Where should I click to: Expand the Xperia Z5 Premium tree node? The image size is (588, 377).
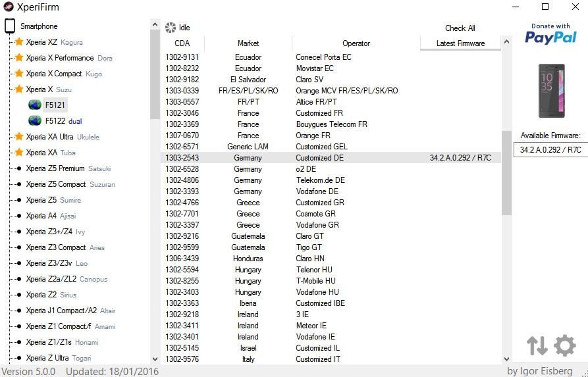click(x=68, y=168)
